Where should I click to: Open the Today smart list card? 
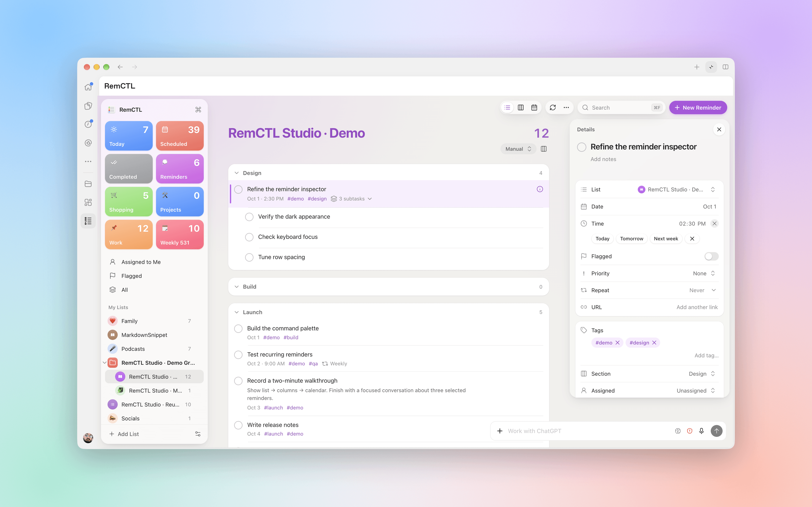[x=129, y=136]
